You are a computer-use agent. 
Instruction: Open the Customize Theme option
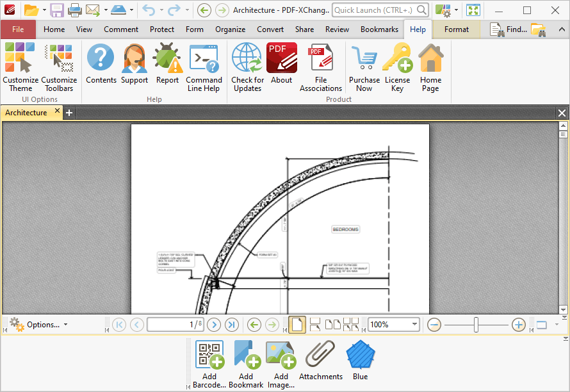click(x=20, y=67)
